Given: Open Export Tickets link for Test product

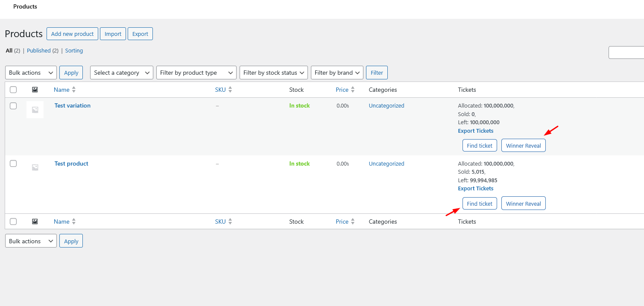Looking at the screenshot, I should (475, 188).
